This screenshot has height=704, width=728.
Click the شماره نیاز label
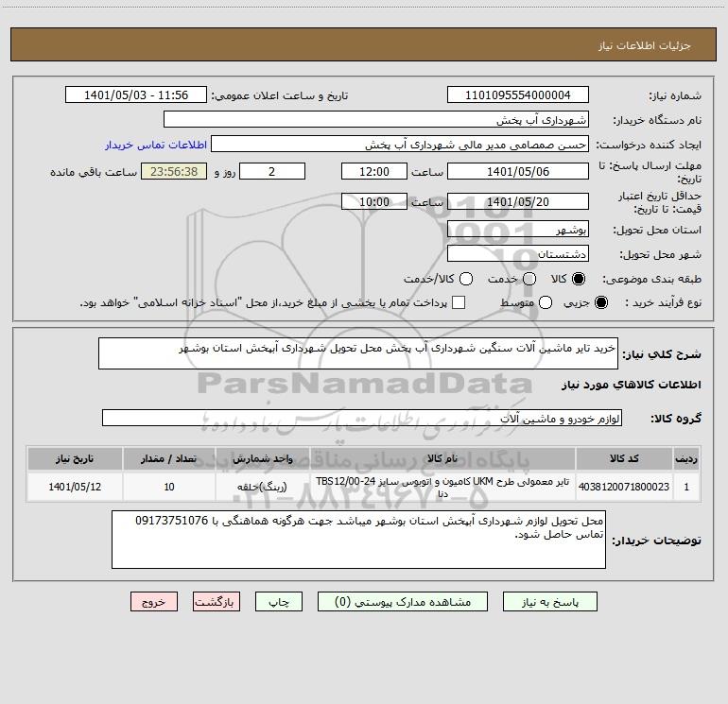(675, 96)
